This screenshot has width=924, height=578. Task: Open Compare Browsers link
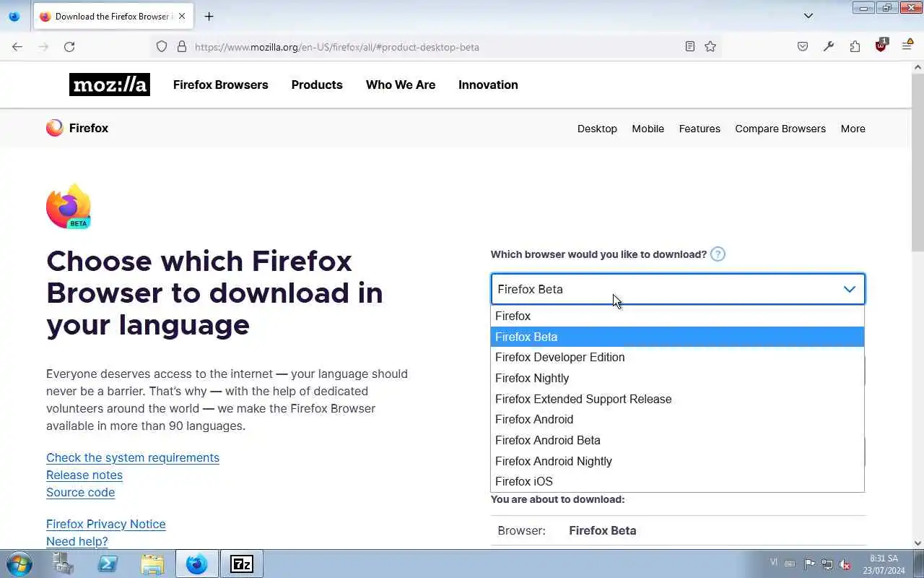[780, 129]
